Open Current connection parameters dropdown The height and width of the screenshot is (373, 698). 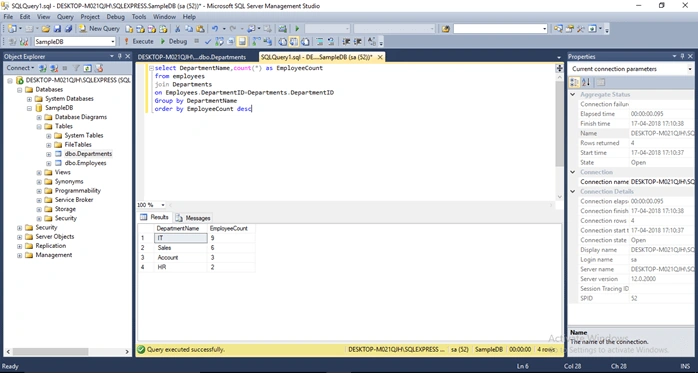coord(690,69)
